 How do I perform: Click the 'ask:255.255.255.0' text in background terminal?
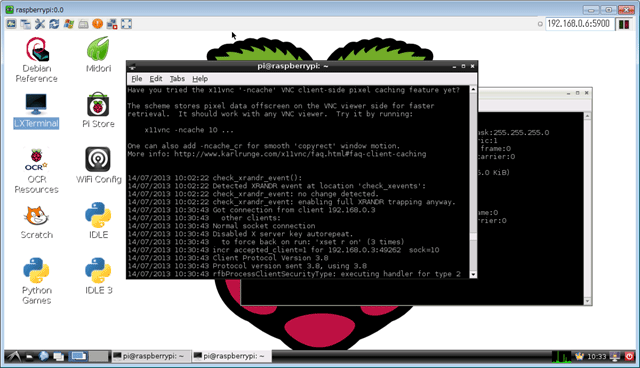(513, 133)
